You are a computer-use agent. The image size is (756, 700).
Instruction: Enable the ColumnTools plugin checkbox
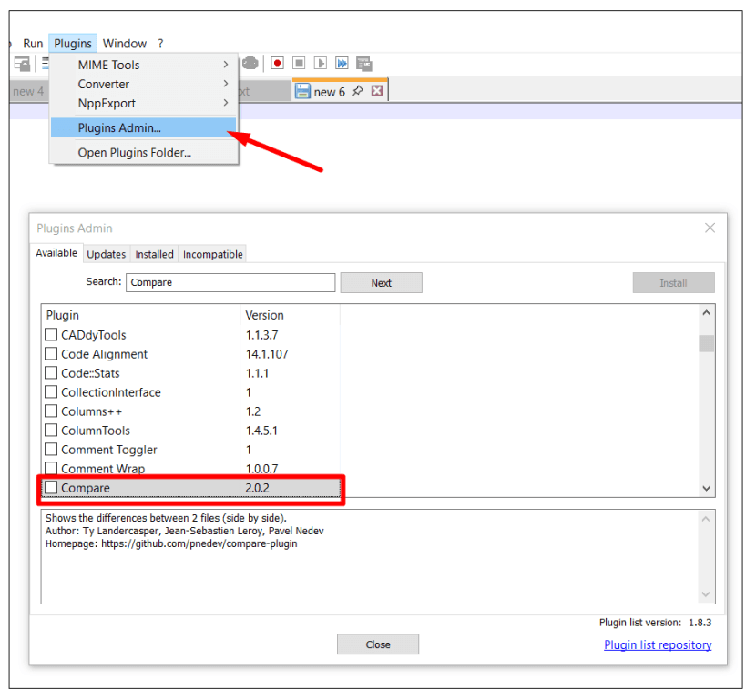(51, 431)
